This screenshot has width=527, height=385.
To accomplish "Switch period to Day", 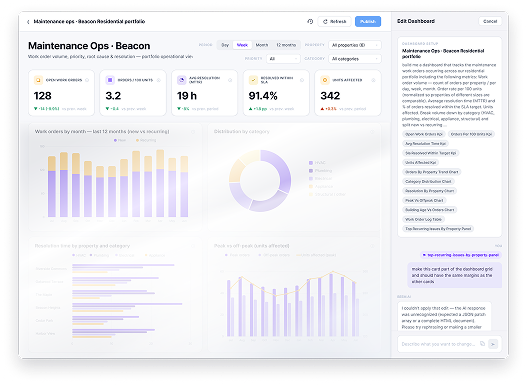I will tap(225, 45).
